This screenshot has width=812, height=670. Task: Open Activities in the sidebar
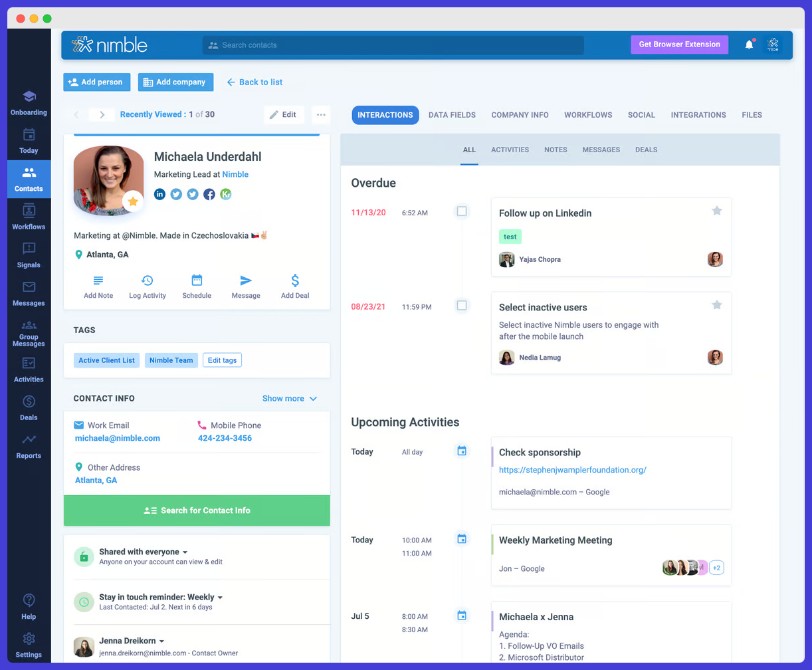[29, 370]
